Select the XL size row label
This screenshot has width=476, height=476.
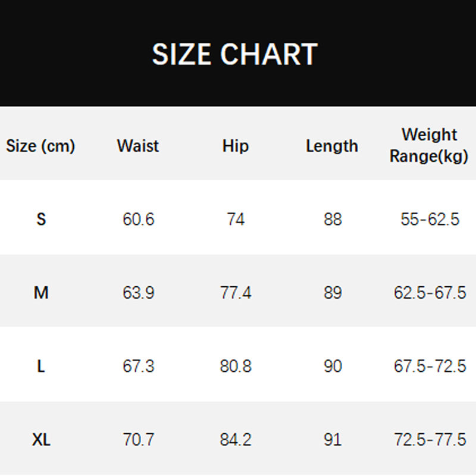coord(41,440)
